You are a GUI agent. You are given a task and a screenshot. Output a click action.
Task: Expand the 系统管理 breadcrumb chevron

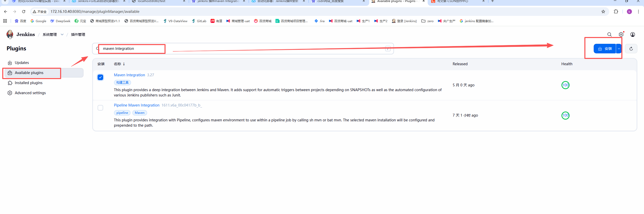(62, 34)
